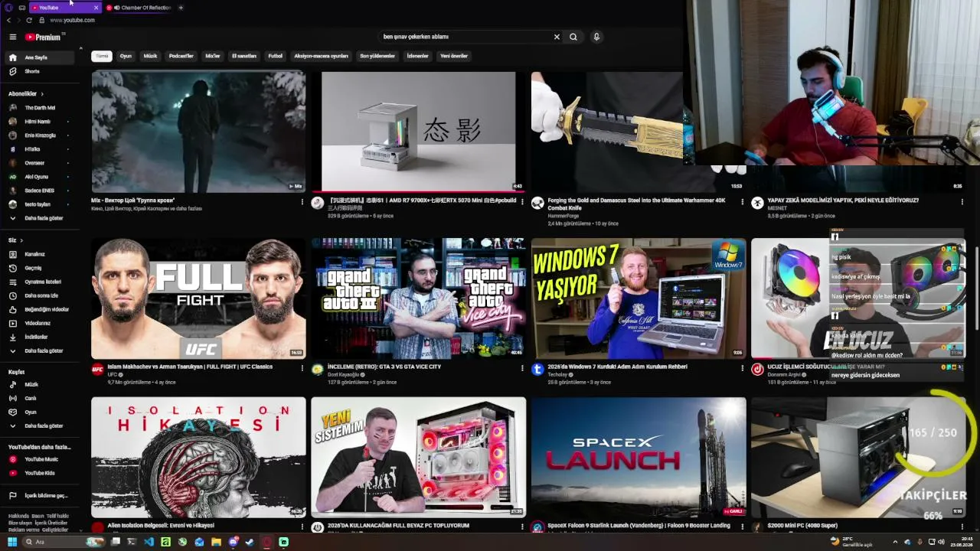Open HTalks channel subscription

41,149
